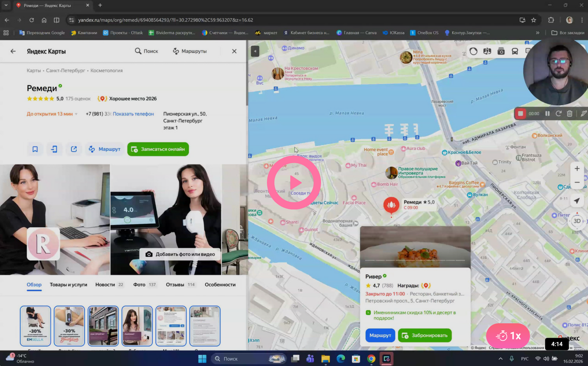Click the green Записаться онлайн button
588x366 pixels.
pos(158,149)
